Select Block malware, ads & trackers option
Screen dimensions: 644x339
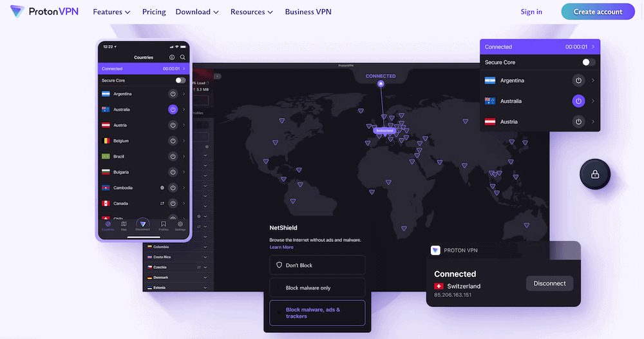point(317,313)
